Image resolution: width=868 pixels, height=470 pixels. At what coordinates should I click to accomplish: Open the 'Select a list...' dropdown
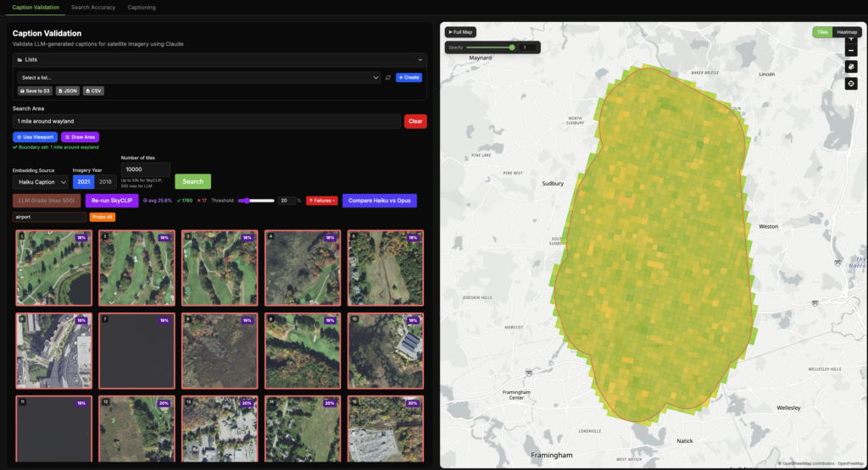pyautogui.click(x=198, y=77)
